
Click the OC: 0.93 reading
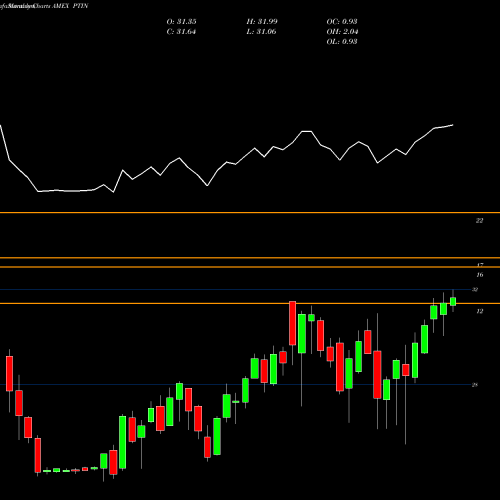(x=342, y=22)
